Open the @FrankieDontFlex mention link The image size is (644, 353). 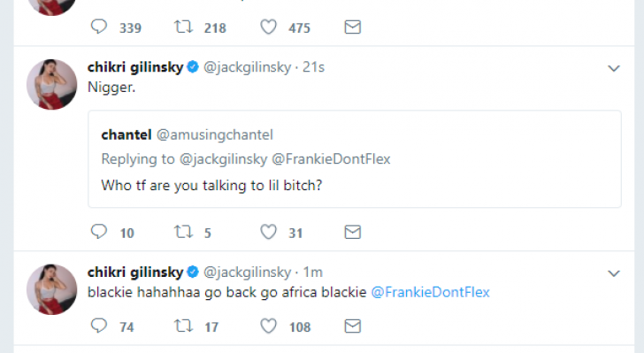431,292
